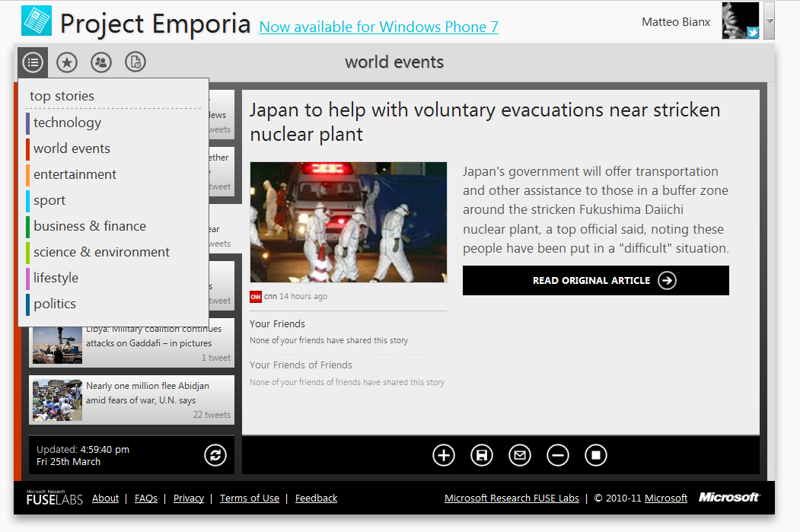The image size is (800, 532).
Task: Click the Project Emporia title text
Action: point(155,24)
